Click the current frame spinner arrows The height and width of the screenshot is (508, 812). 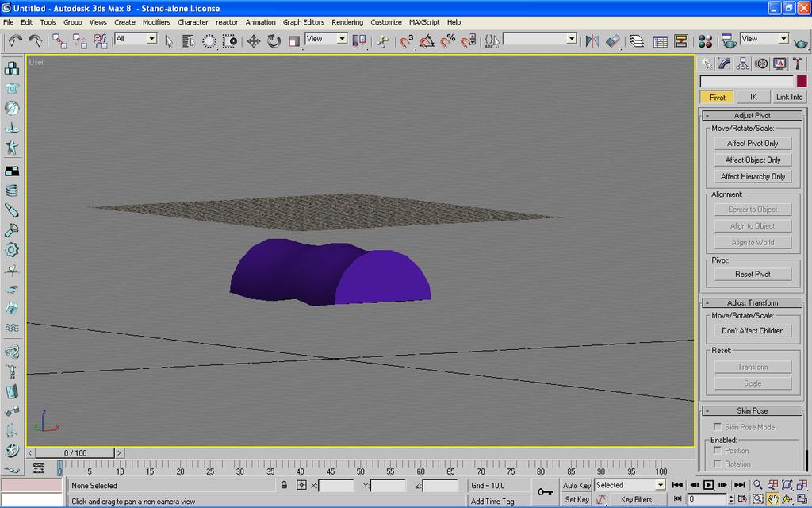[730, 499]
